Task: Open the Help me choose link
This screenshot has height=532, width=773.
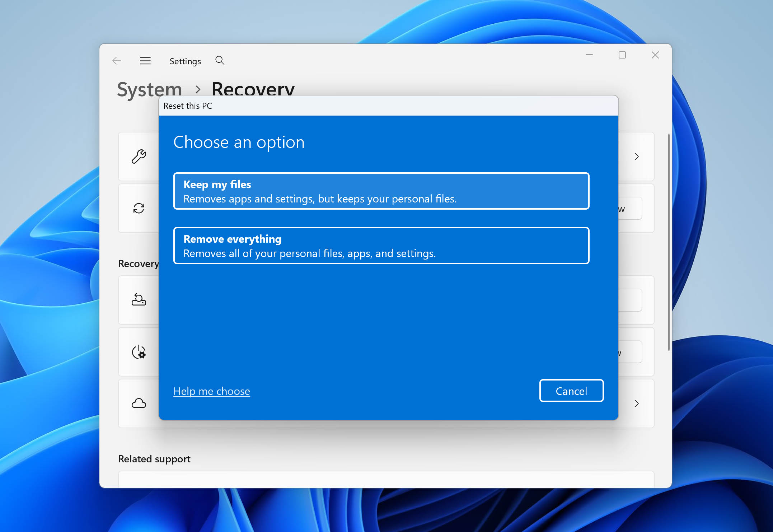Action: pos(211,391)
